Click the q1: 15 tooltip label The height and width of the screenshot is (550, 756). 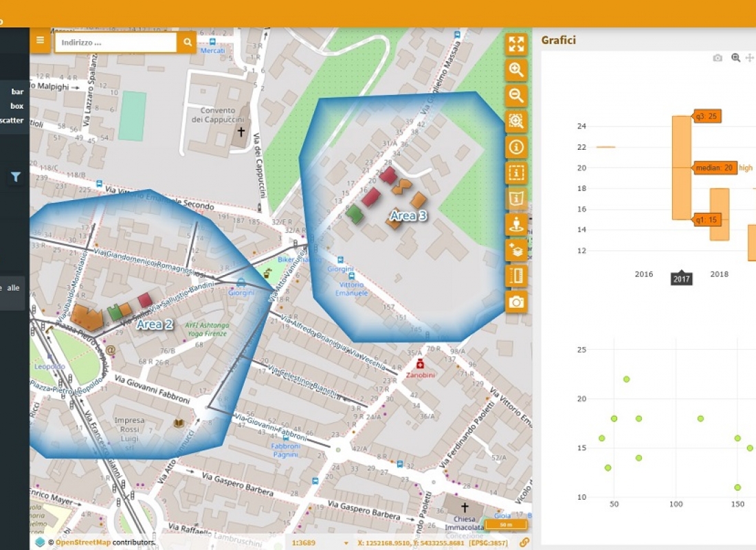pyautogui.click(x=707, y=220)
